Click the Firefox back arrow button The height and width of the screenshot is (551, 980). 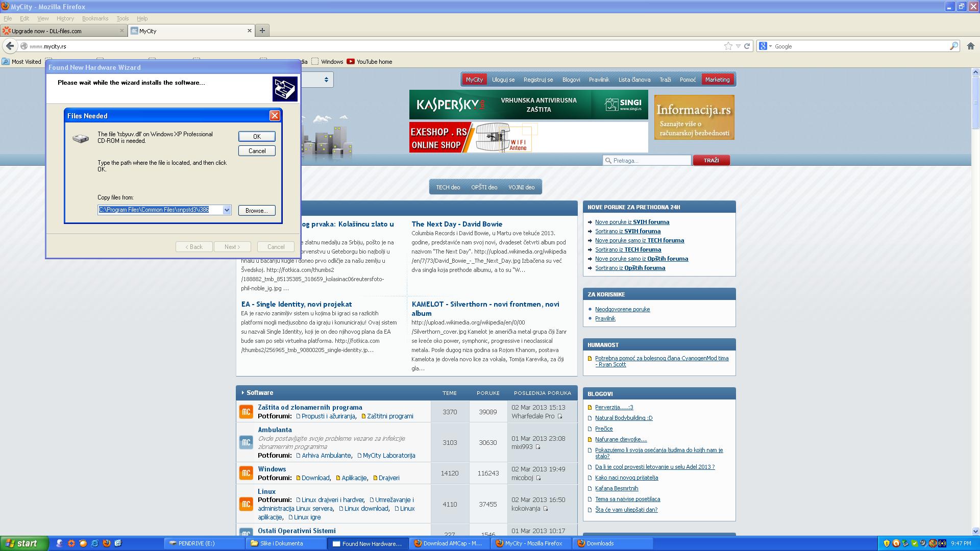10,46
